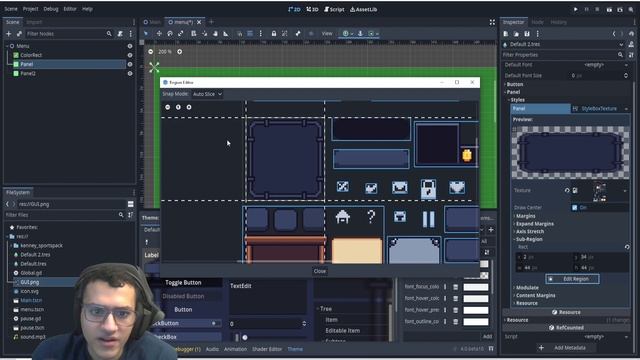Toggle the grid snap button in the viewport toolbar

click(x=250, y=33)
